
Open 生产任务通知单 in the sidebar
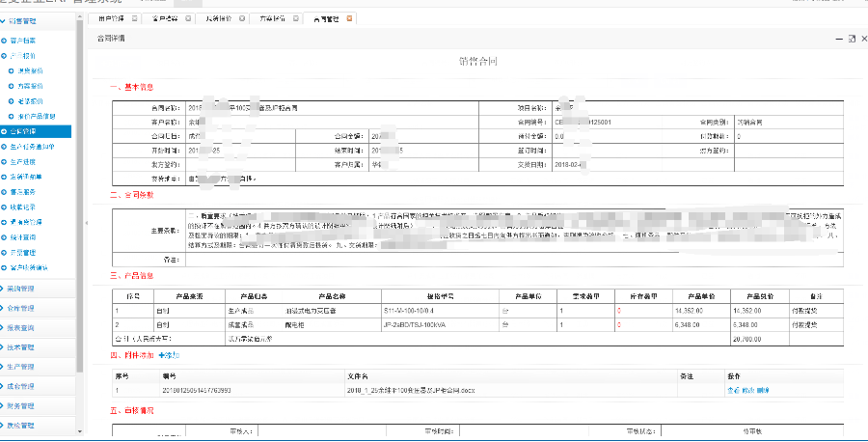click(32, 147)
